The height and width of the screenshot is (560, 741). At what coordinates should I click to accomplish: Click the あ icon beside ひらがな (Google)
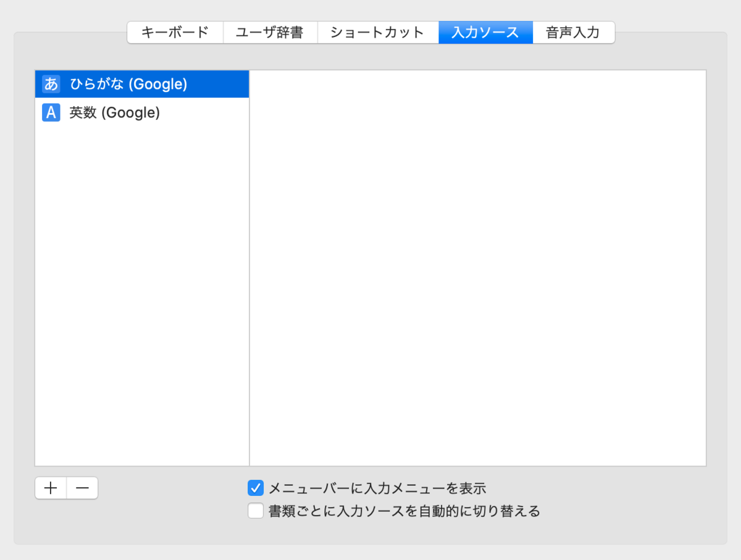(50, 83)
